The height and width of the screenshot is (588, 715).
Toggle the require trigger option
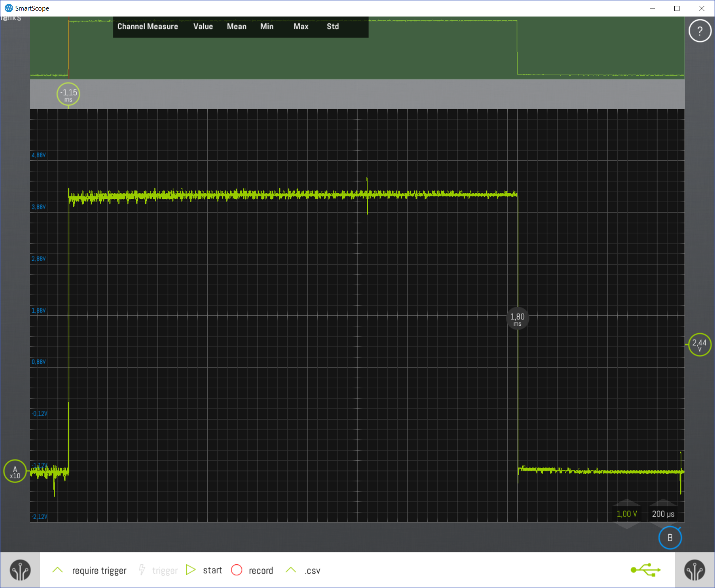point(99,570)
